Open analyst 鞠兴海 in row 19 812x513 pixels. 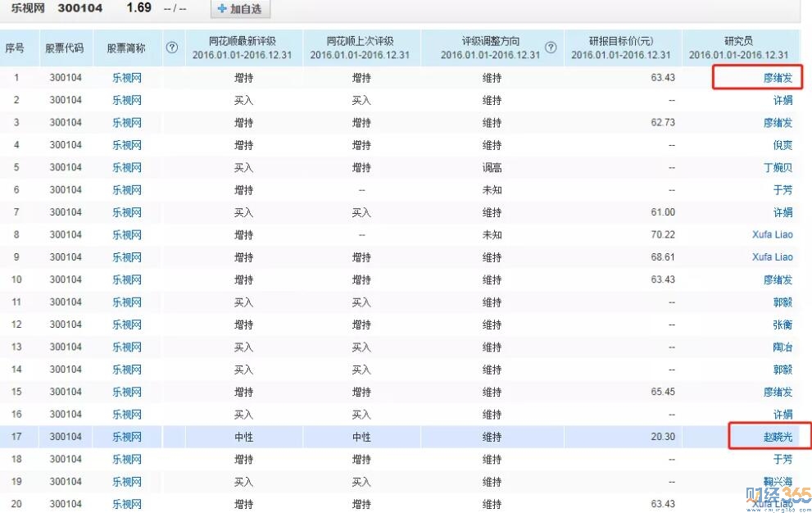[778, 482]
